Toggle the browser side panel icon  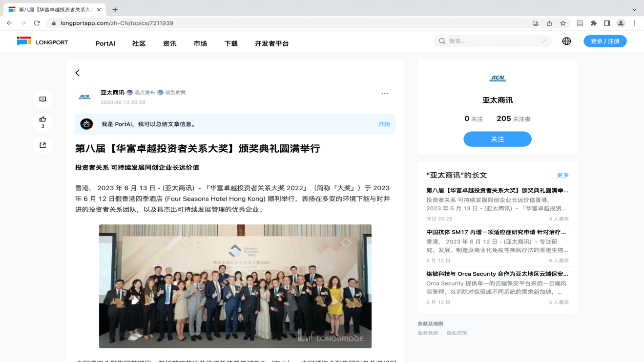(607, 23)
